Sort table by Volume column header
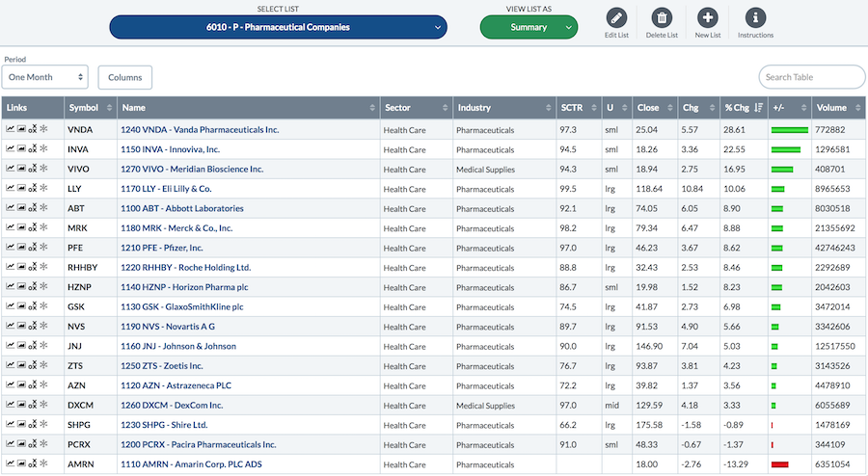Viewport: 868px width, 476px height. (x=836, y=107)
